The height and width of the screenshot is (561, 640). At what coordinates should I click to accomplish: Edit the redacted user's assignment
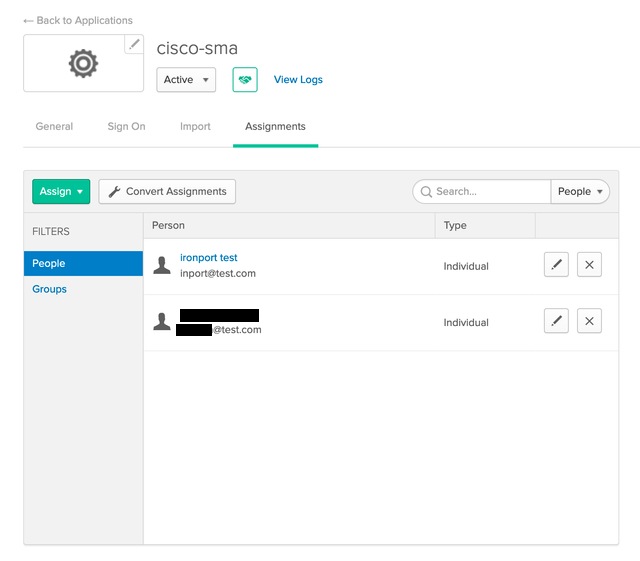pyautogui.click(x=556, y=321)
